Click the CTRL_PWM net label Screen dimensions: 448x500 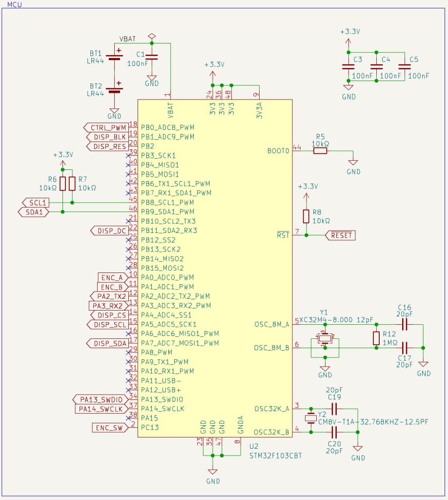pos(106,128)
